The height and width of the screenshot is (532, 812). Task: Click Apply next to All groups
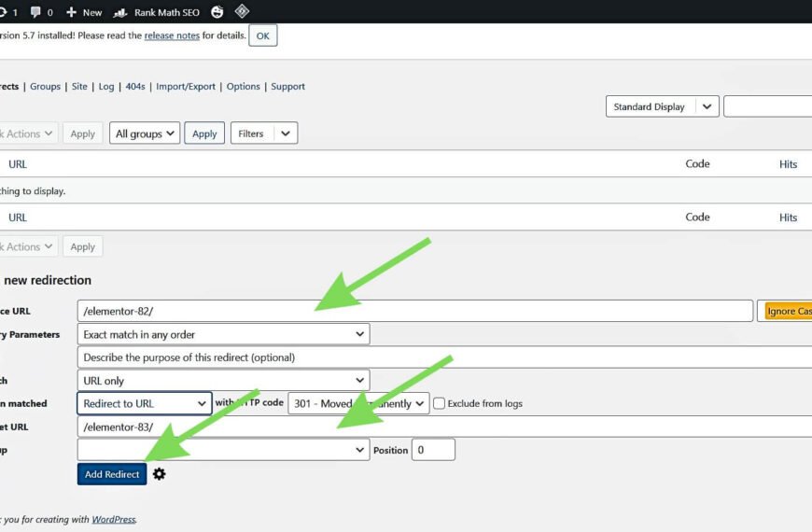204,133
